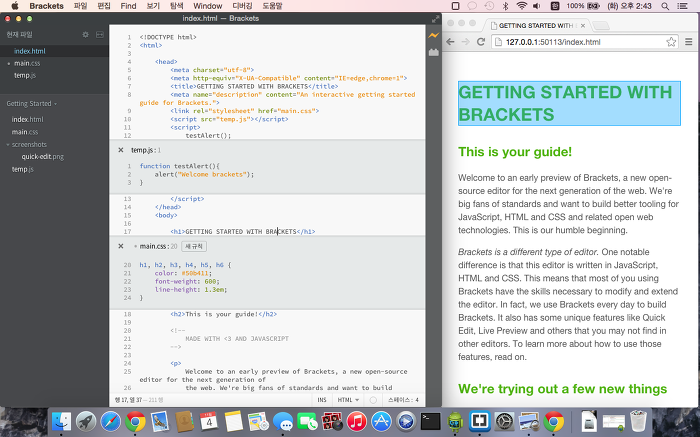Open index.html in the project tree
The width and height of the screenshot is (700, 437).
(28, 119)
